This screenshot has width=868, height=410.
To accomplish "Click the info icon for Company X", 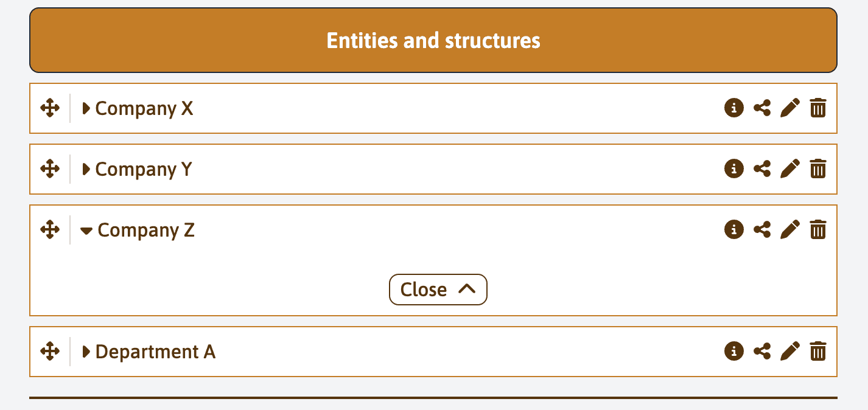I will [734, 108].
